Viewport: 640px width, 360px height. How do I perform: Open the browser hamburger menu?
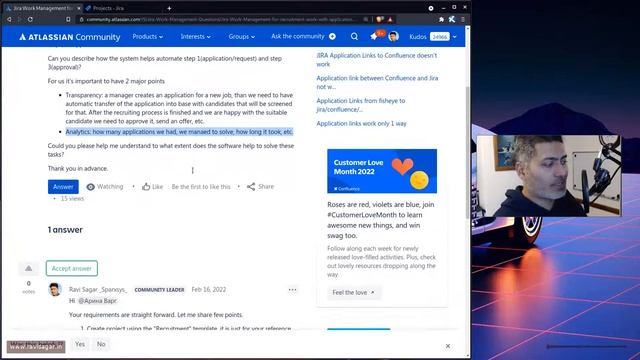(x=463, y=19)
